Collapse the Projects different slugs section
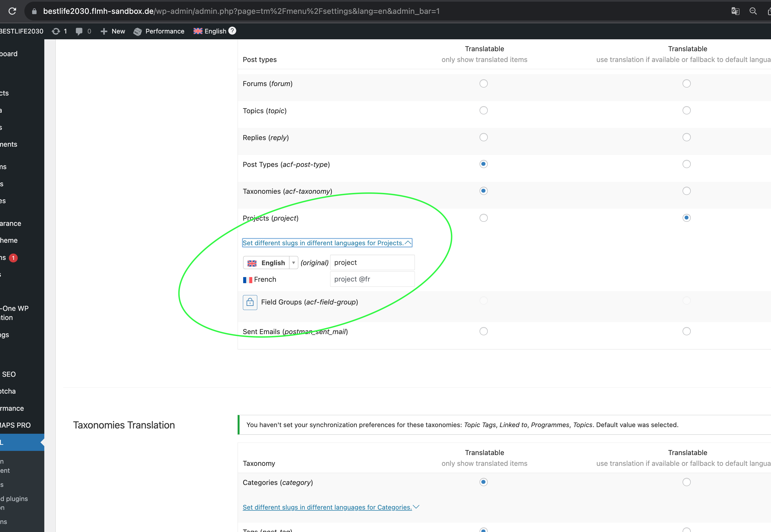This screenshot has height=532, width=771. [327, 243]
